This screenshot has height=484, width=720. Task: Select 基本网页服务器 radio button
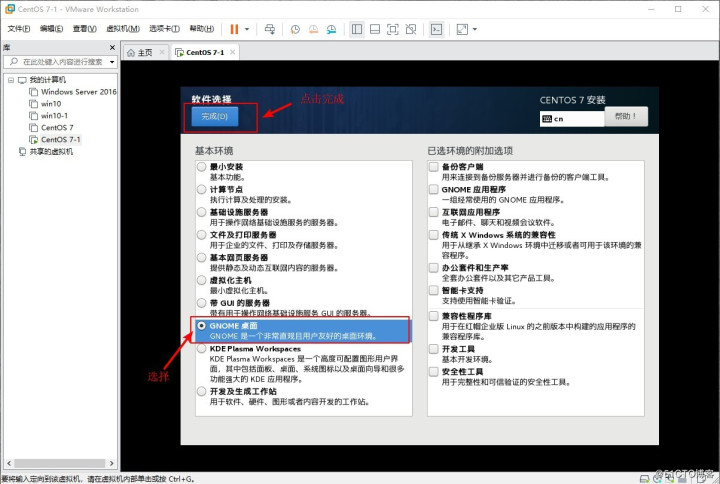201,257
